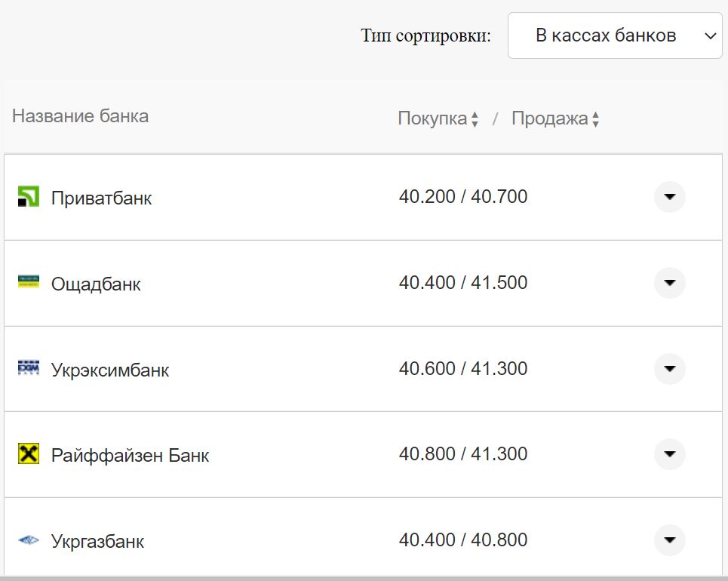Click the Райффайзен Банк name text
Image resolution: width=728 pixels, height=581 pixels.
(130, 456)
